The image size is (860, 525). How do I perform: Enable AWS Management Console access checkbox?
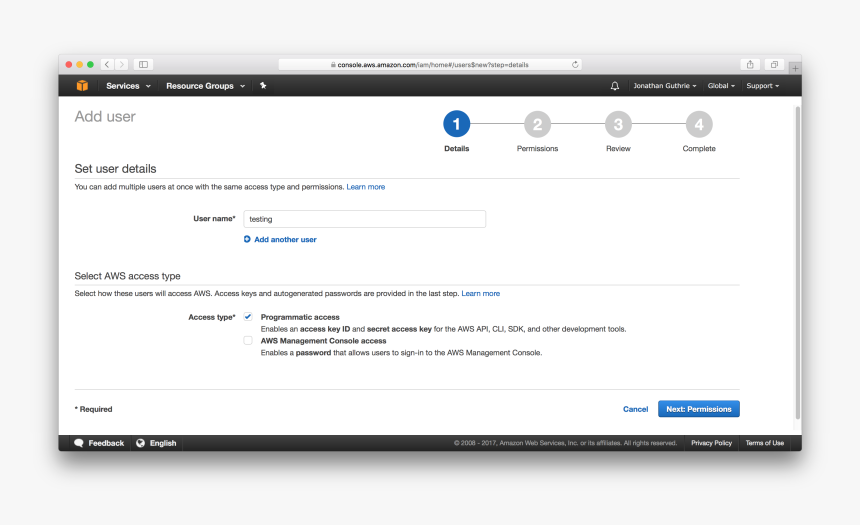(248, 340)
